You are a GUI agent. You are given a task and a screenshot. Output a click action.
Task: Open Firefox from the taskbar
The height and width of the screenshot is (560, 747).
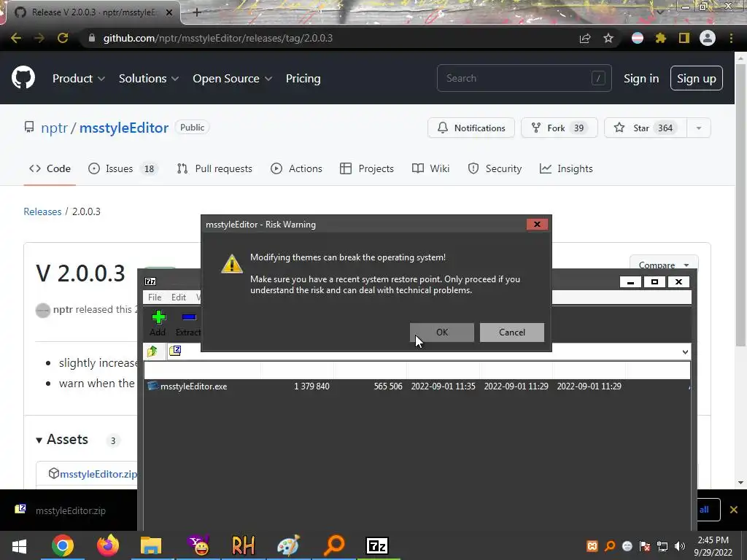pos(108,545)
